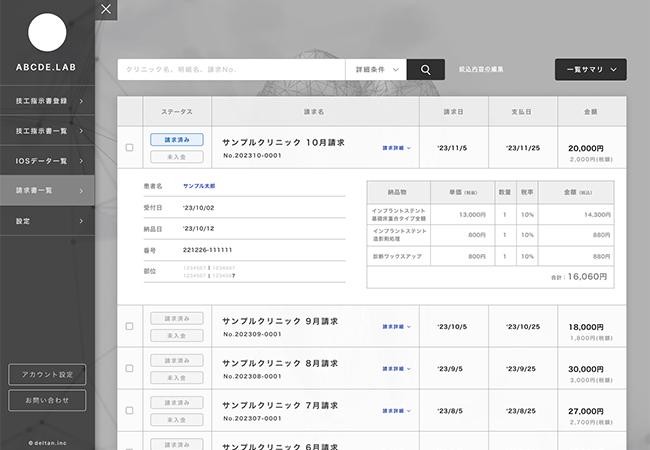Screen dimensions: 650x450
Task: Click the 27,000円 amount
Action: point(586,411)
